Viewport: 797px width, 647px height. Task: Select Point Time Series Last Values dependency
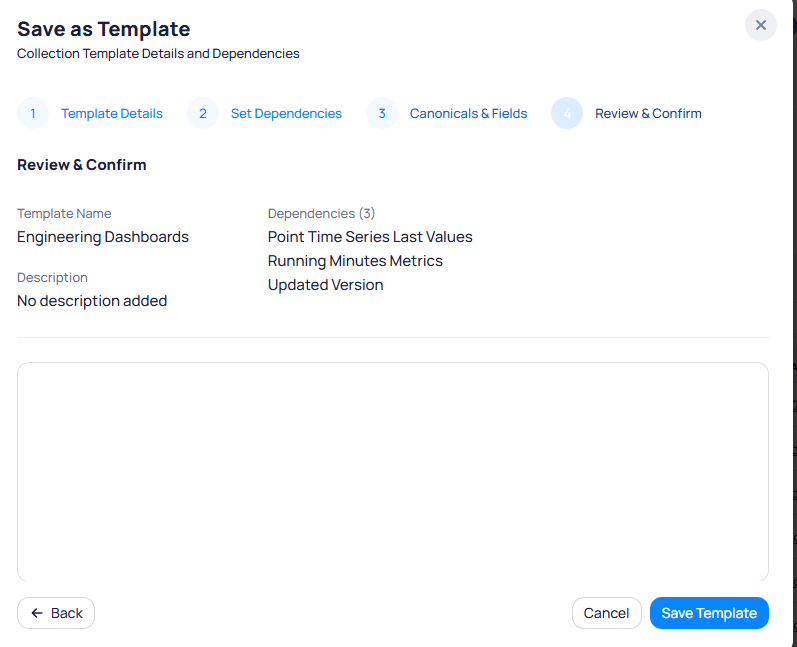pyautogui.click(x=370, y=237)
